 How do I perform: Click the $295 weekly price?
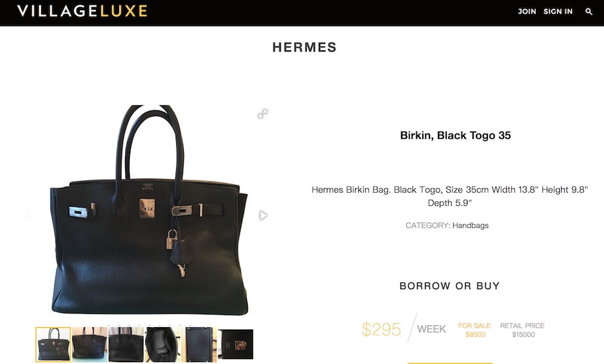(x=381, y=330)
